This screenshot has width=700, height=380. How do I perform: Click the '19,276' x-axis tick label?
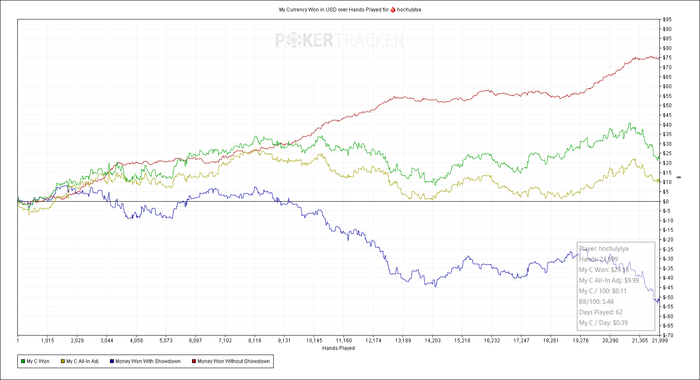pos(580,340)
